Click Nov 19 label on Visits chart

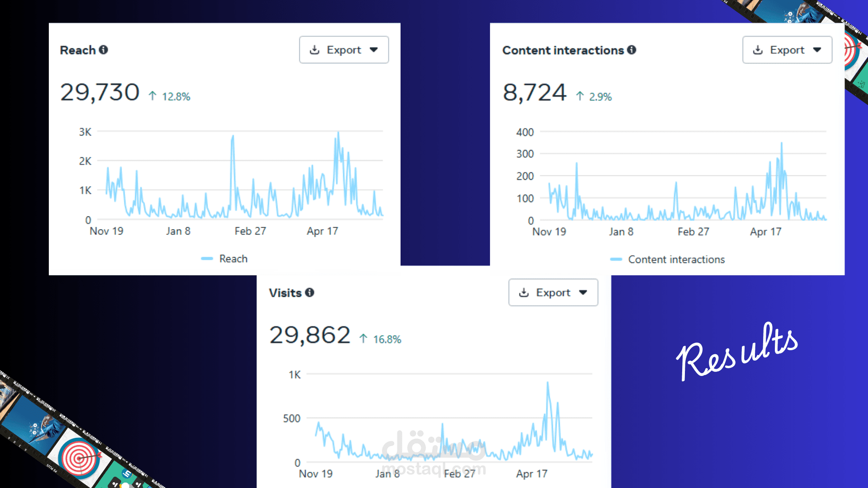pyautogui.click(x=316, y=474)
